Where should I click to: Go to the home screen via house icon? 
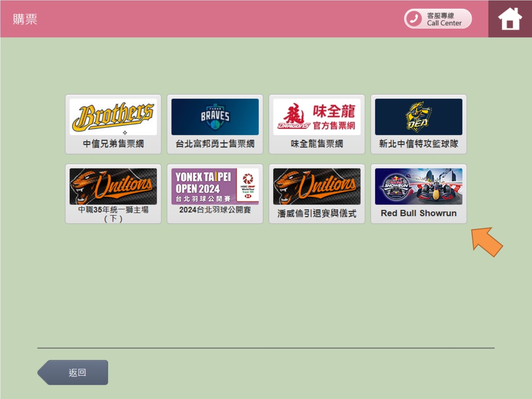pos(510,19)
